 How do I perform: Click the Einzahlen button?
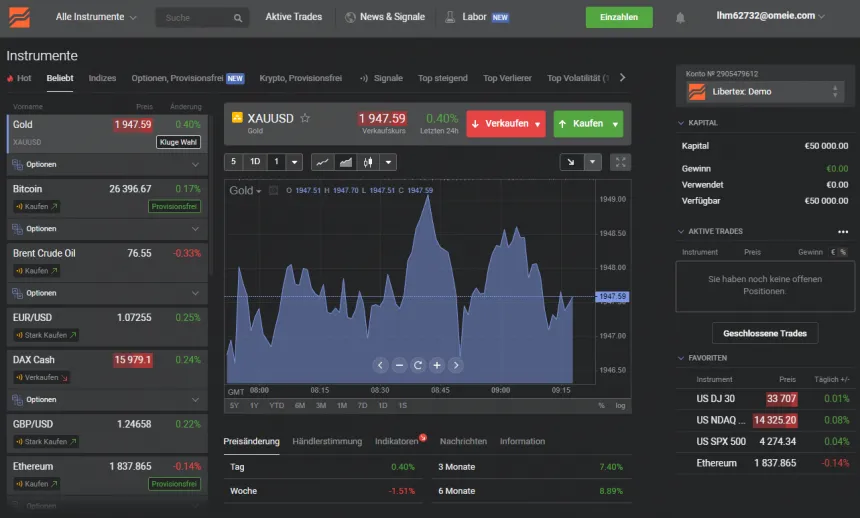619,17
